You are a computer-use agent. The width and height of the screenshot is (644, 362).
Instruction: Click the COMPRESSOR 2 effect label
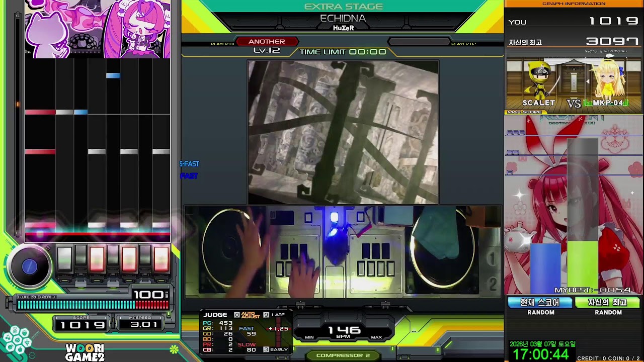pyautogui.click(x=343, y=355)
